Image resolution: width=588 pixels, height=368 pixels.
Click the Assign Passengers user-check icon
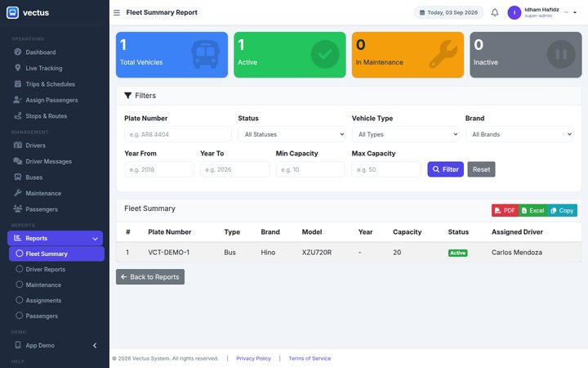pyautogui.click(x=18, y=100)
